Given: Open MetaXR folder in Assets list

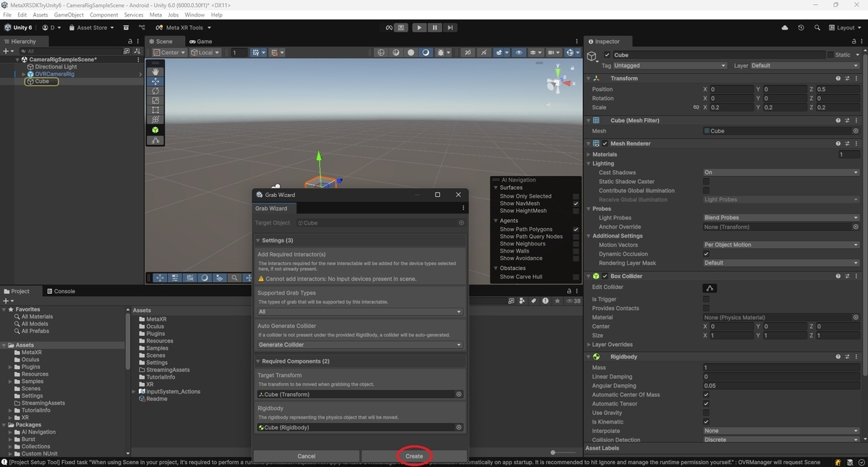Looking at the screenshot, I should 157,319.
